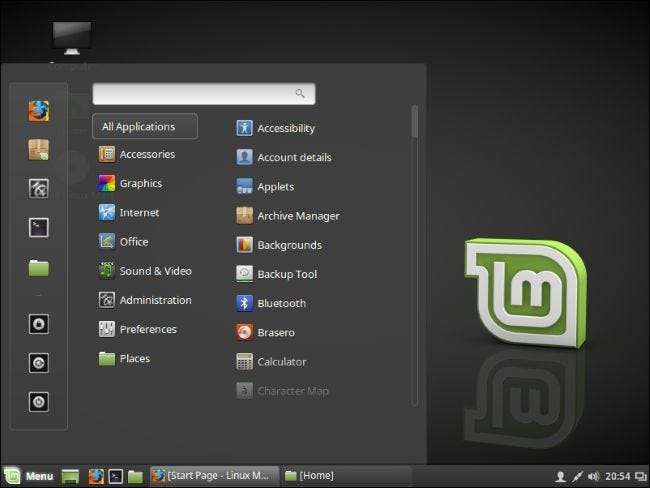Select the Sound & Video category

[x=154, y=271]
